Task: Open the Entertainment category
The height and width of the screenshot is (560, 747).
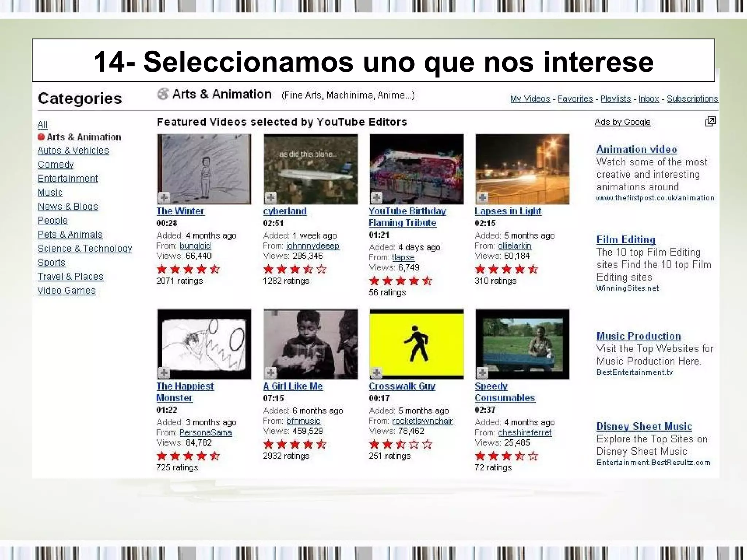Action: 68,179
